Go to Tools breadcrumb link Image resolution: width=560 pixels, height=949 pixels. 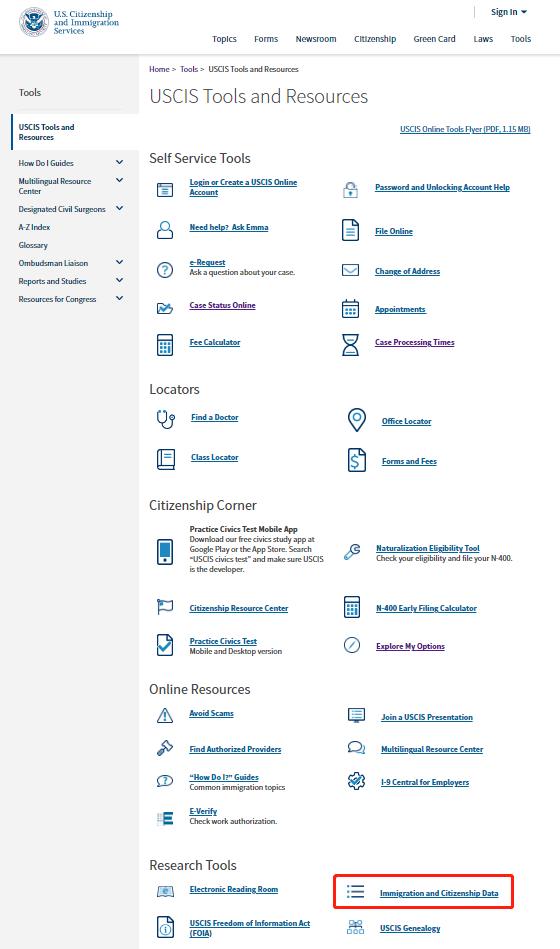pyautogui.click(x=189, y=69)
